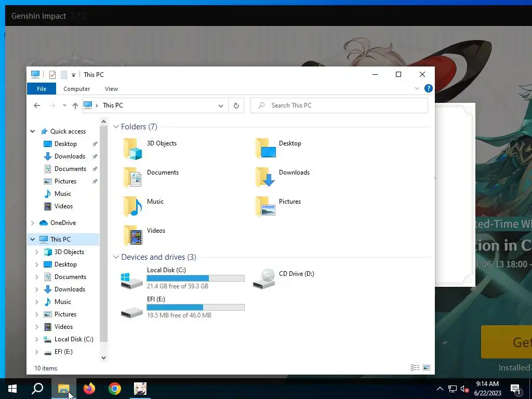Click "19.5 MB free of 46.0 MB" text

pos(179,315)
